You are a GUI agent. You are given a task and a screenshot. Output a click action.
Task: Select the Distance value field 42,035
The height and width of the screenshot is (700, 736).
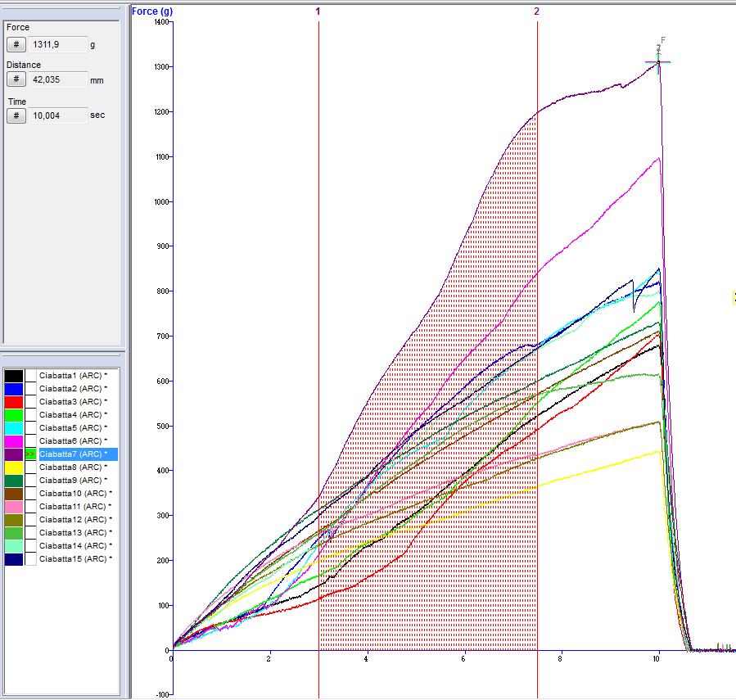click(x=58, y=79)
